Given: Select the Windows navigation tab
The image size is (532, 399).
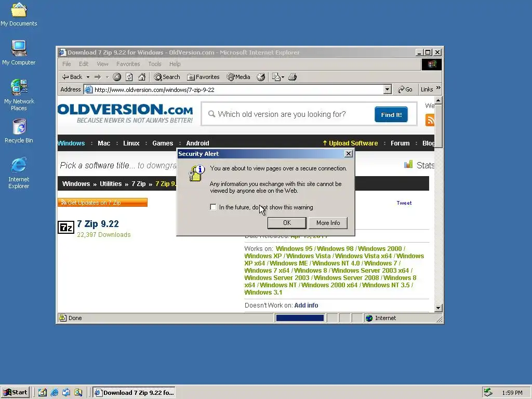Looking at the screenshot, I should [x=71, y=143].
